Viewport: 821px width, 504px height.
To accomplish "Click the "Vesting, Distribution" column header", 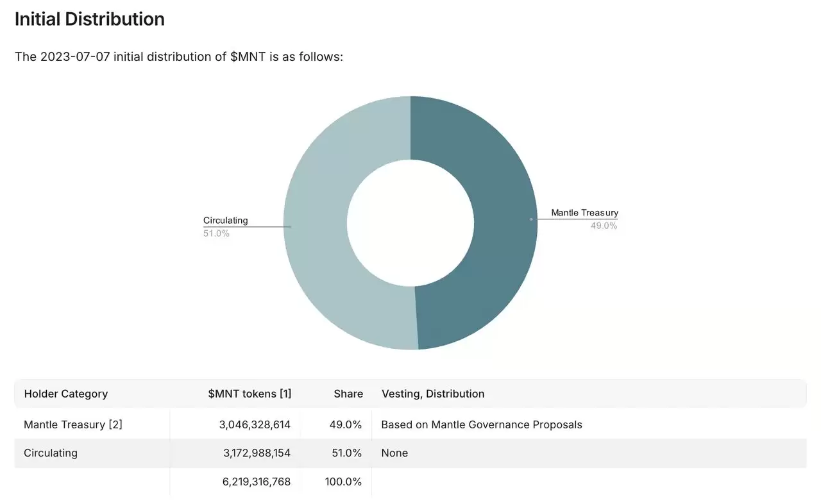I will pos(433,394).
